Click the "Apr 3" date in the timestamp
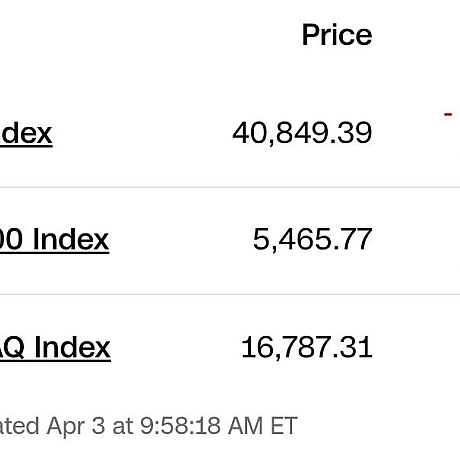The width and height of the screenshot is (460, 460). (76, 426)
